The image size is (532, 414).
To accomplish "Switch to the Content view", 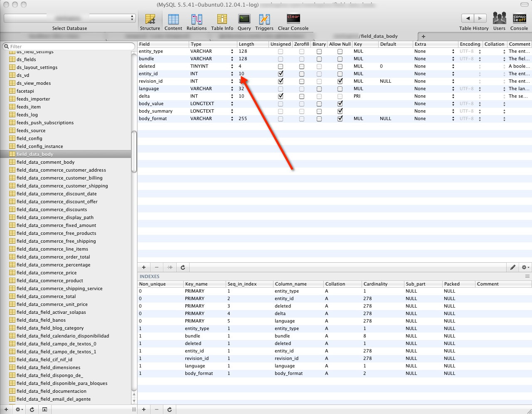I will click(x=173, y=22).
